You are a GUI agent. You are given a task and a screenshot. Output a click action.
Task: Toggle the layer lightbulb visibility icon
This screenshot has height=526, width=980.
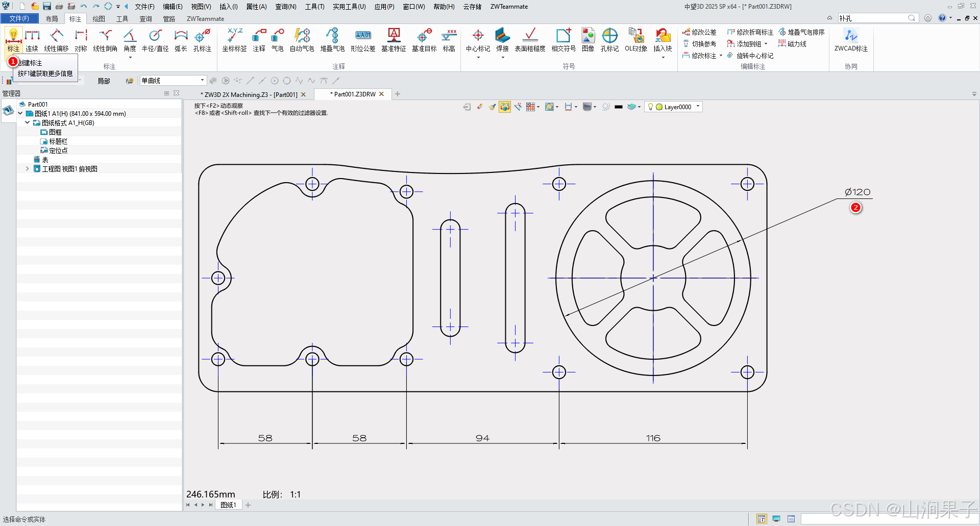(650, 107)
